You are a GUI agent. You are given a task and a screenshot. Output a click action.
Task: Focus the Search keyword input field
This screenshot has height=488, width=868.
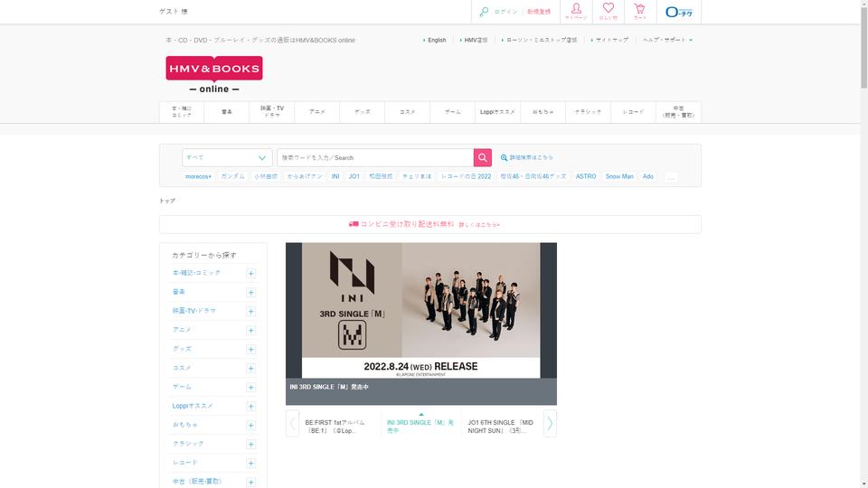(375, 157)
